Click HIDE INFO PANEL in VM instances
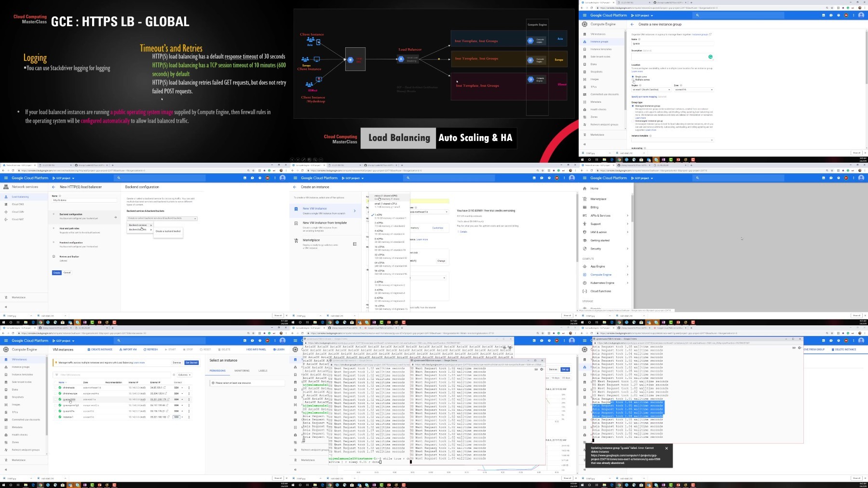The width and height of the screenshot is (868, 488). pos(256,349)
